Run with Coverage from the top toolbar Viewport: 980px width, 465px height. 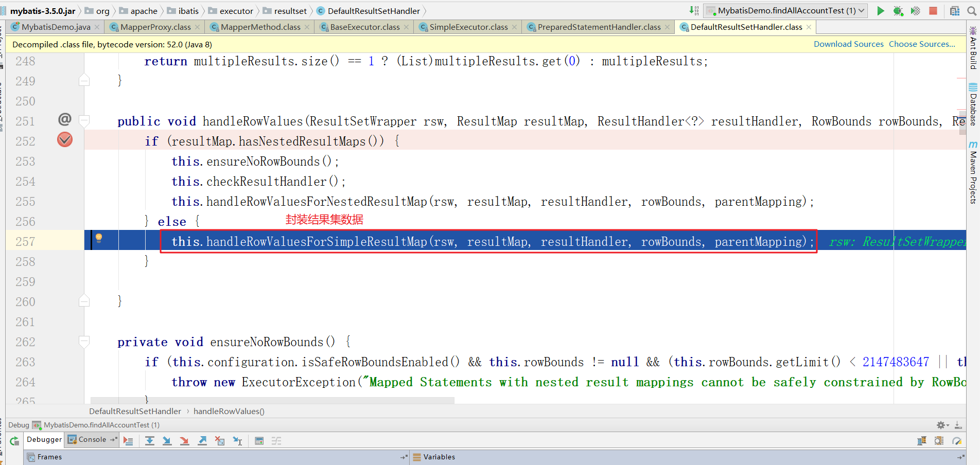tap(915, 11)
